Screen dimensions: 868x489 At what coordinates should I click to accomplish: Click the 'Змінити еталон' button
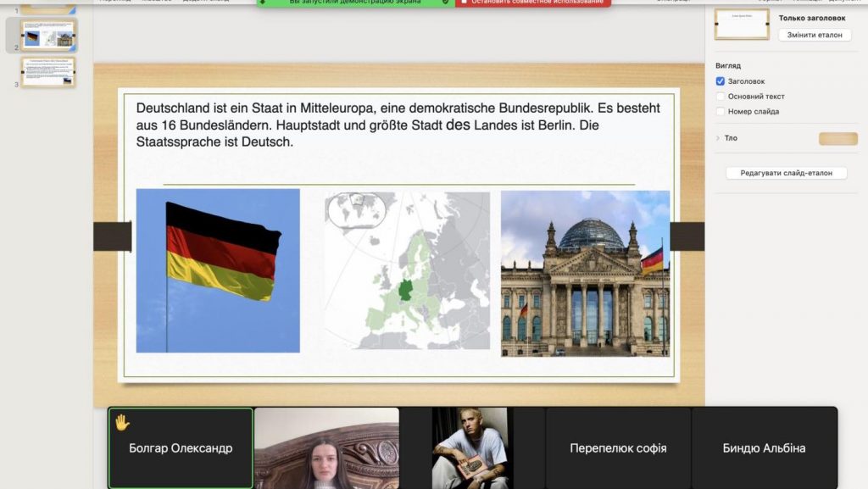pyautogui.click(x=815, y=35)
